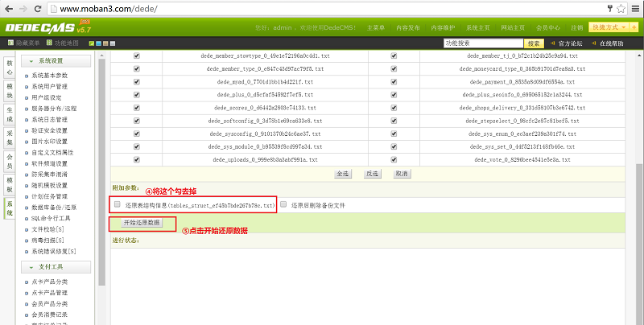Go back with the browser back arrow

pos(9,9)
